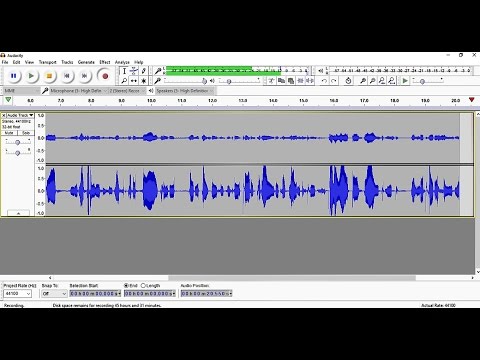This screenshot has height=360, width=480.
Task: Open the Microphone recording device dropdown
Action: coord(79,91)
